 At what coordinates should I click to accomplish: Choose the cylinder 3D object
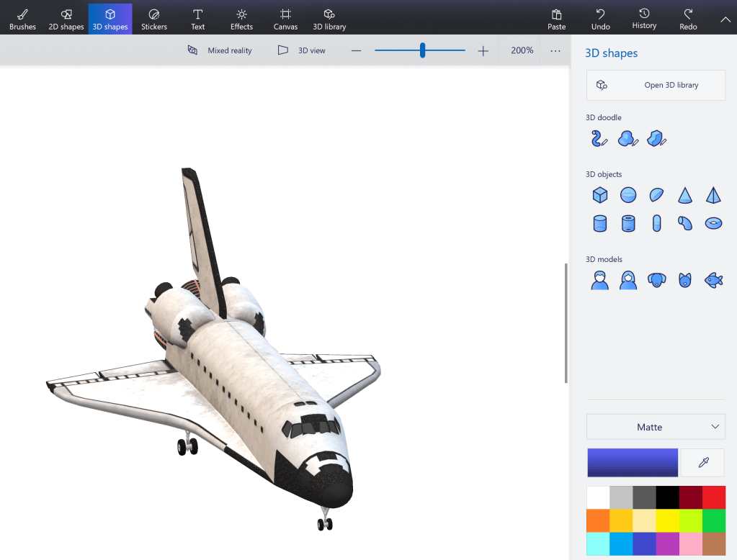(x=599, y=223)
